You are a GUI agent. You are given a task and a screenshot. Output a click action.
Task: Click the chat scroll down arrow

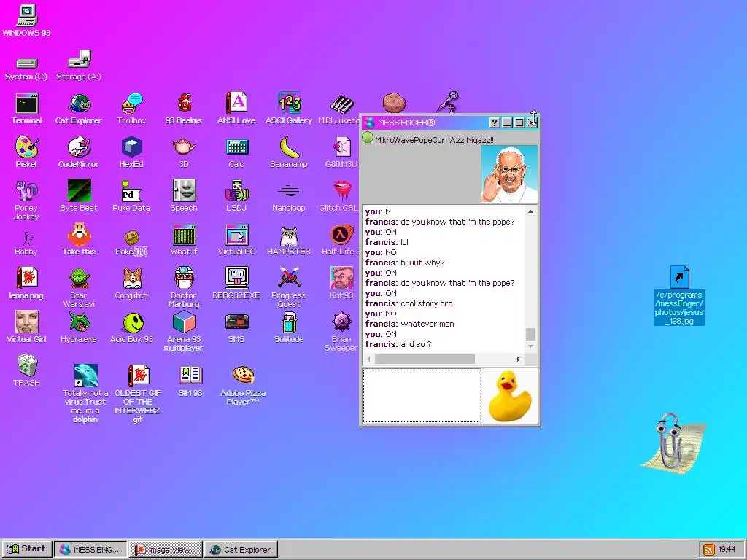531,346
